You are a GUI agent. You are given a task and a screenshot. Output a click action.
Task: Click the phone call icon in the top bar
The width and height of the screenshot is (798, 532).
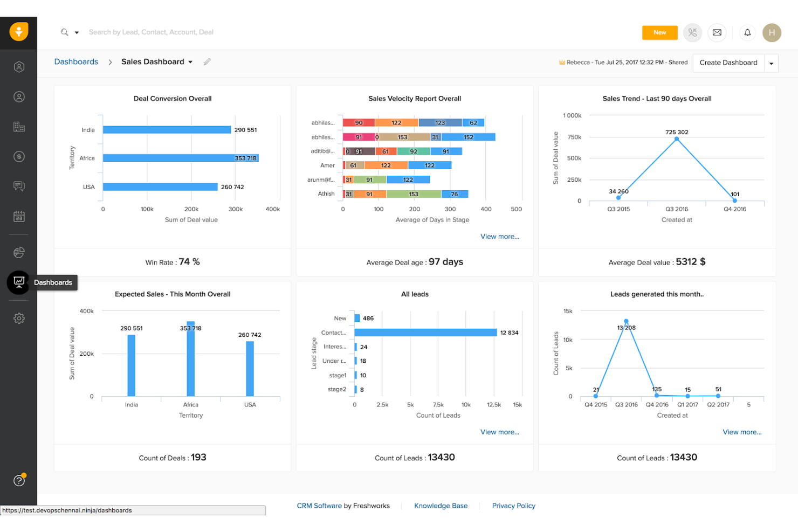coord(692,32)
